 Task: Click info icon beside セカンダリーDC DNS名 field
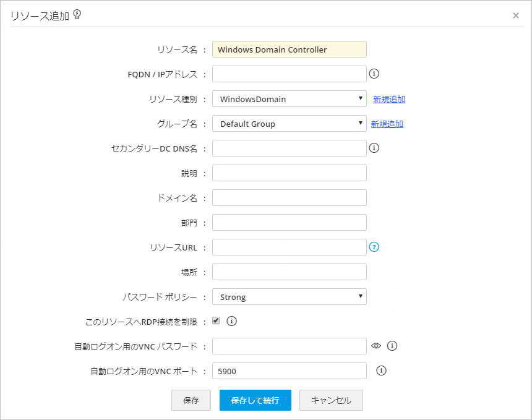point(374,148)
